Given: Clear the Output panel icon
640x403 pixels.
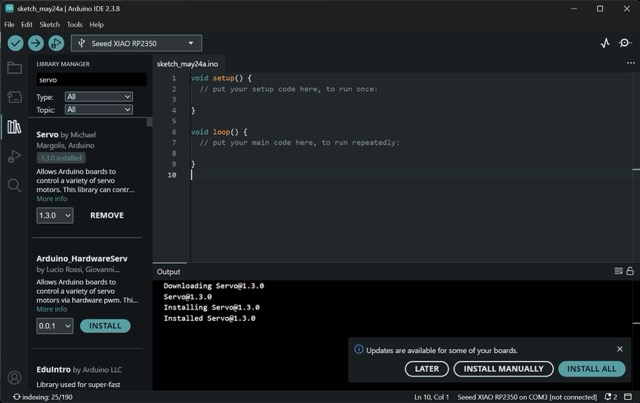Looking at the screenshot, I should point(618,271).
